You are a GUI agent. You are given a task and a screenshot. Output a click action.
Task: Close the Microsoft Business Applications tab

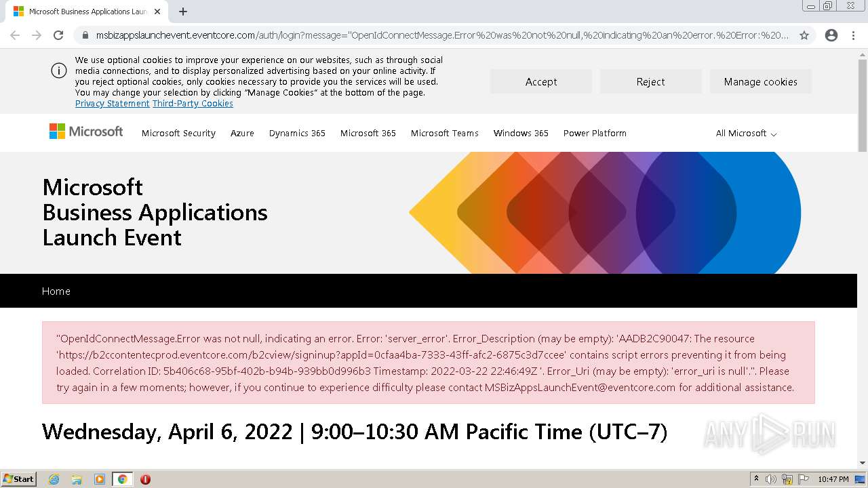(157, 12)
